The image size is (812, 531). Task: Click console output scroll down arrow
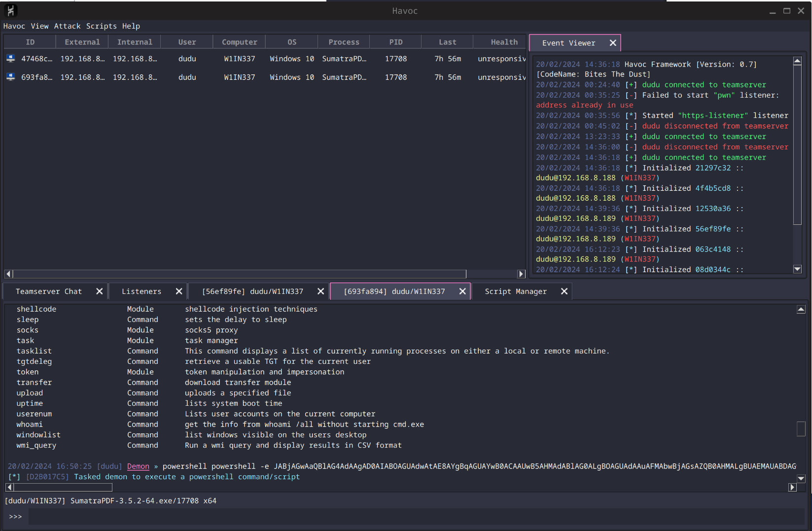[x=801, y=478]
